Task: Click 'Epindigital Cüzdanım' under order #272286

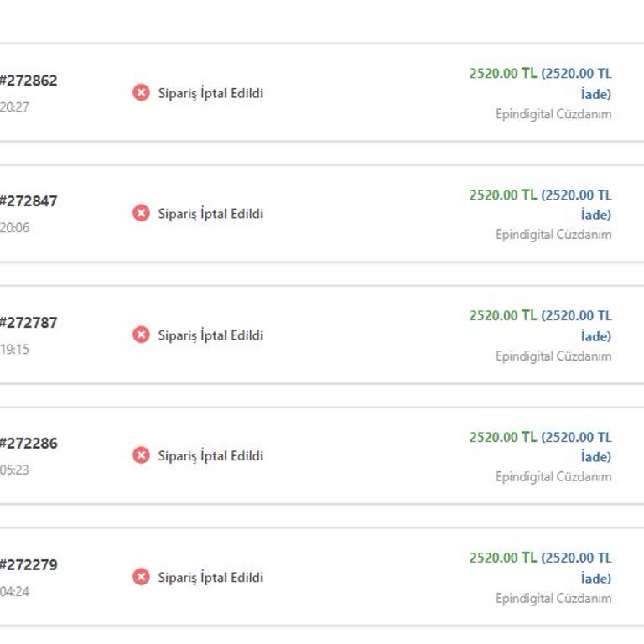Action: click(553, 477)
